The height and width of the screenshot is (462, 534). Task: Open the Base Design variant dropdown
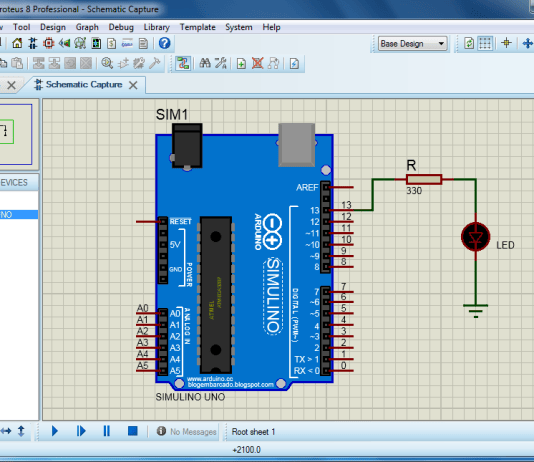point(413,44)
